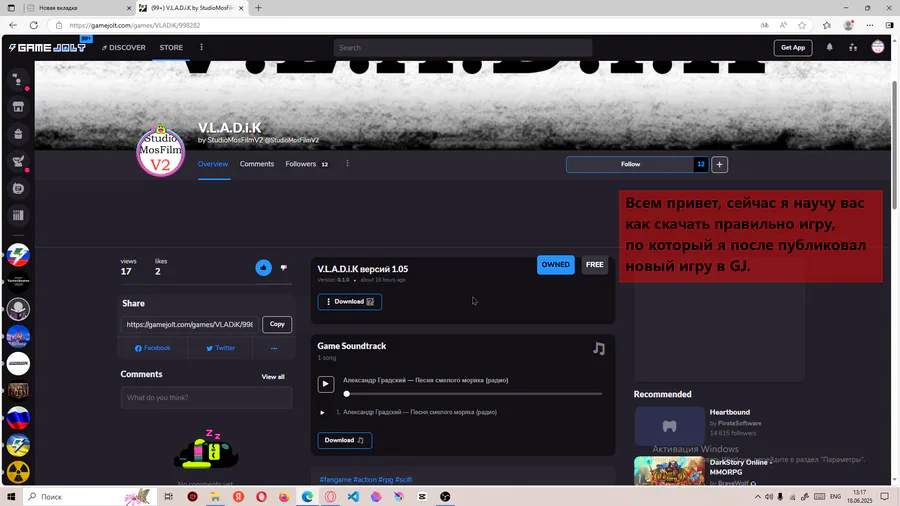The height and width of the screenshot is (506, 900).
Task: Add page to favorites star
Action: click(802, 25)
